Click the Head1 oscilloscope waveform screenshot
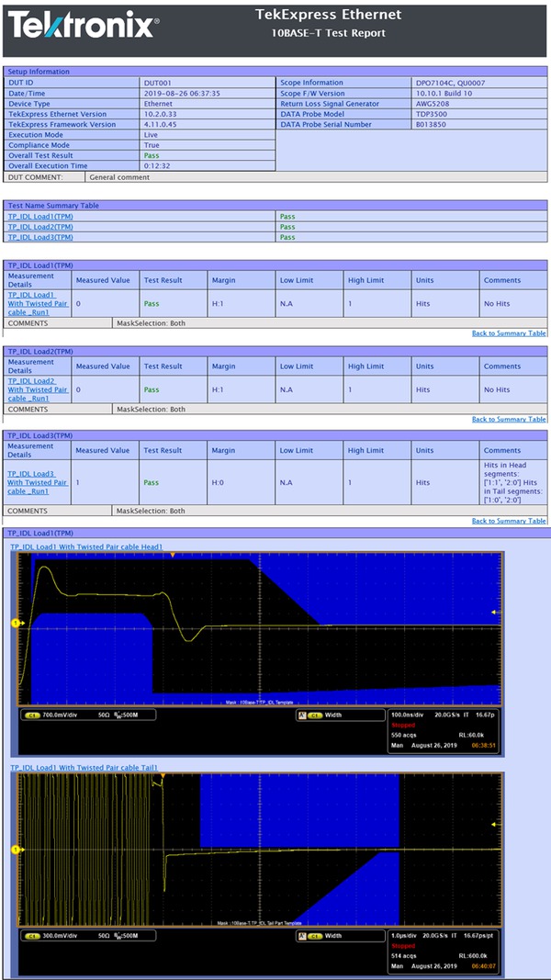This screenshot has height=980, width=551. coord(257,634)
